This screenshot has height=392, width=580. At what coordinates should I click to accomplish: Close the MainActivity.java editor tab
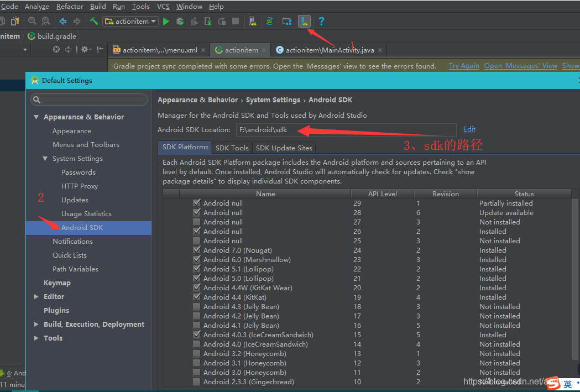[x=380, y=50]
